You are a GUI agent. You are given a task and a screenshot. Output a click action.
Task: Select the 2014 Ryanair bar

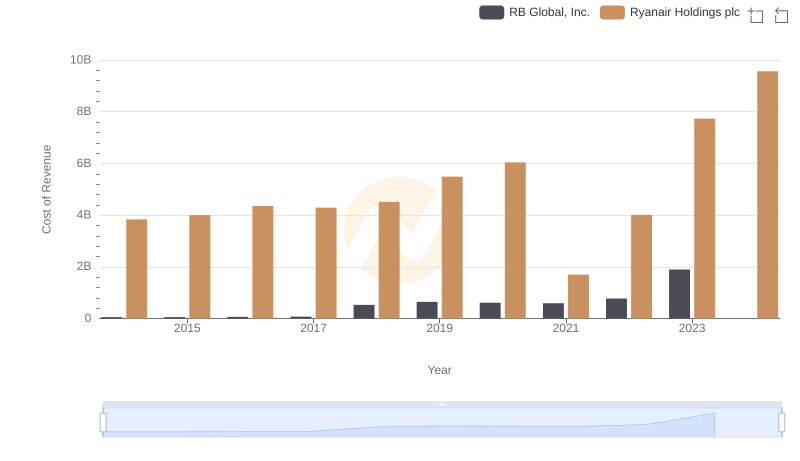click(136, 269)
